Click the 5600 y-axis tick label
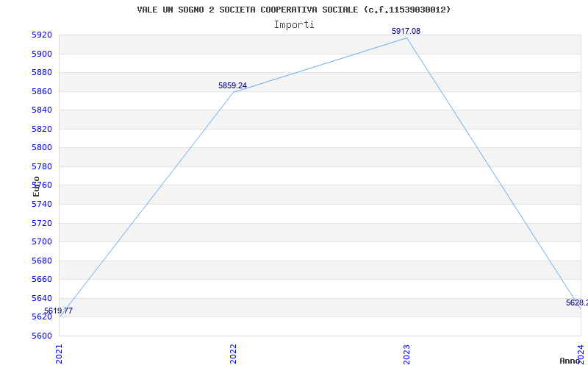 (x=42, y=336)
